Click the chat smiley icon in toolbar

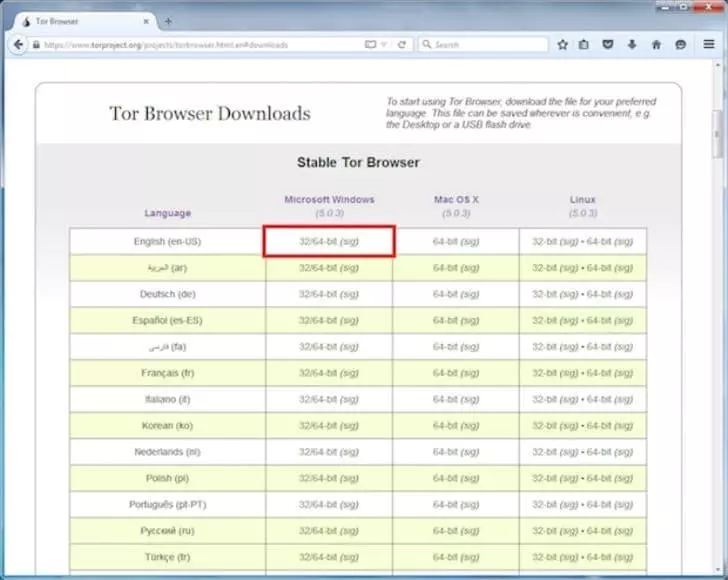pos(680,45)
